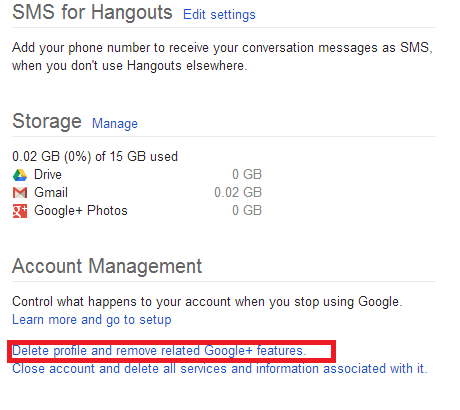Click the Gmail storage label
Viewport: 460px width, 410px height.
click(x=51, y=193)
